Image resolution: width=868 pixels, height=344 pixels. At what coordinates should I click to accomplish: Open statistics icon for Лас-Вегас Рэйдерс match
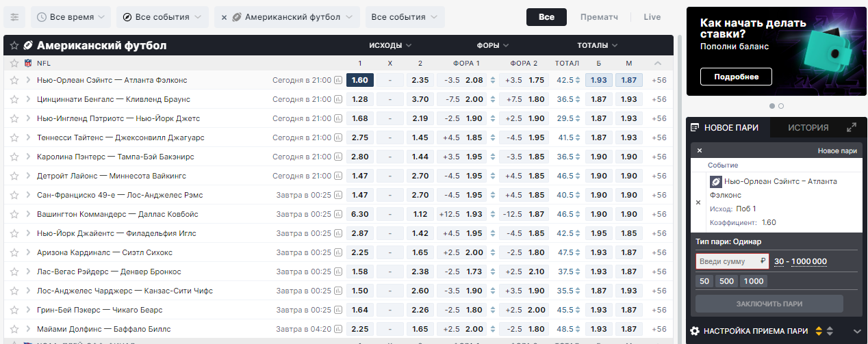click(x=338, y=272)
